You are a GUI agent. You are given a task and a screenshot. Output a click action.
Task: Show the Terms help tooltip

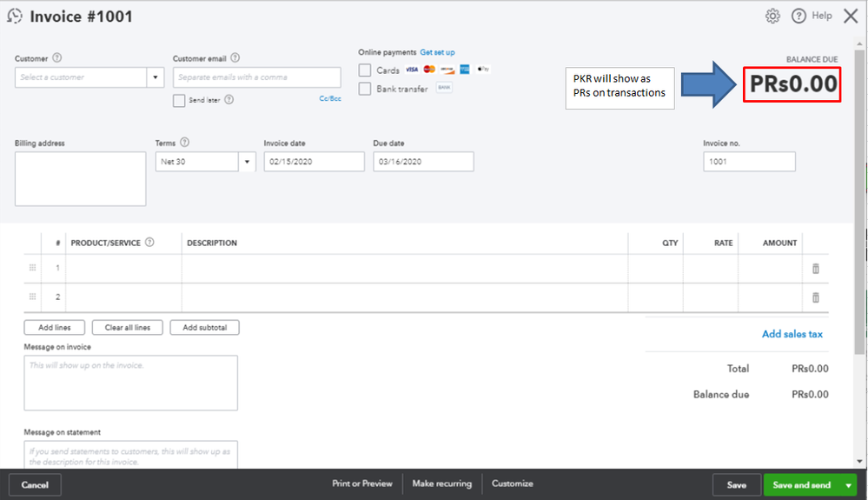(x=185, y=143)
